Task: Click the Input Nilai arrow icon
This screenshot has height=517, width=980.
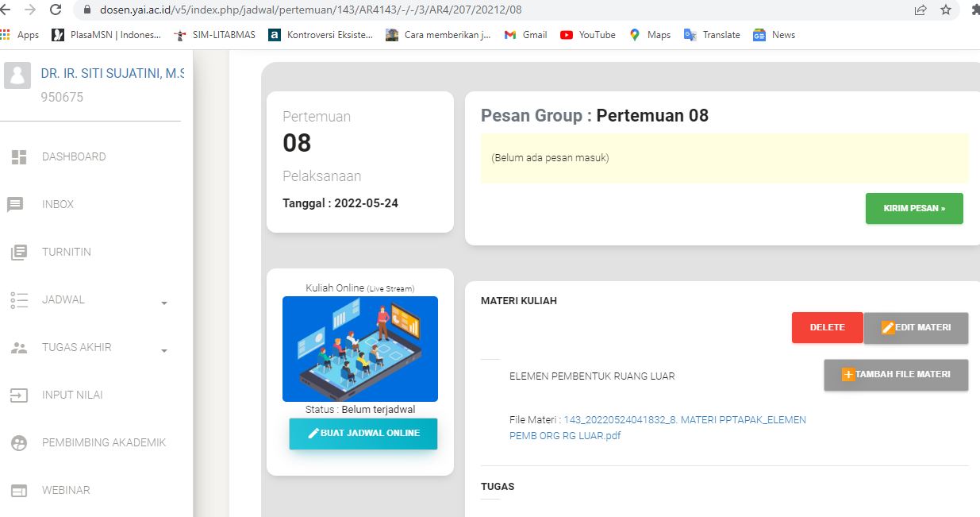Action: (x=19, y=395)
